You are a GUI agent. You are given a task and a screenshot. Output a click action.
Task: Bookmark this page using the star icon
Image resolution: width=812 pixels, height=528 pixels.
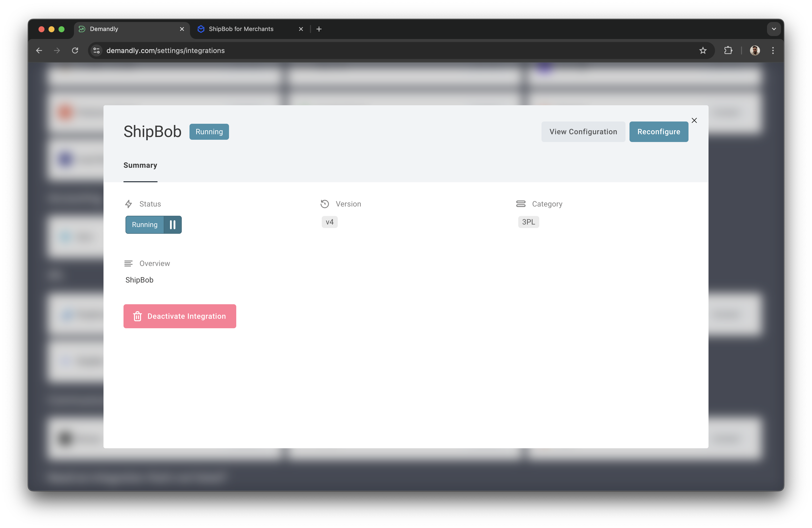[x=703, y=50]
